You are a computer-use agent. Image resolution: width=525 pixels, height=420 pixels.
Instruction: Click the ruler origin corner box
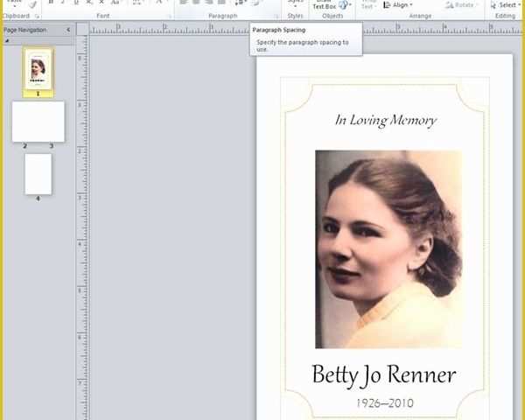click(x=82, y=29)
